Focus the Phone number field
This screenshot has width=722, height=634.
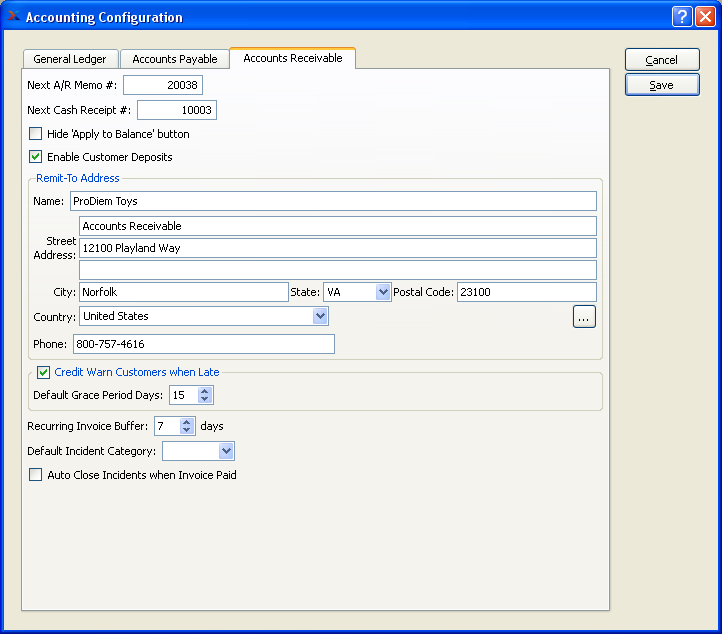203,344
